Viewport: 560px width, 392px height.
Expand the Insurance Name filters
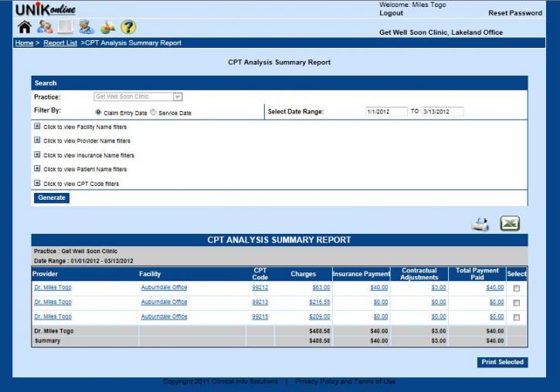37,155
